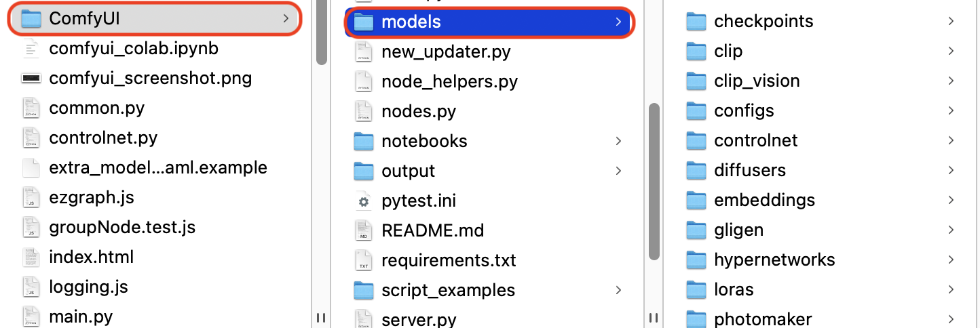Open the loras folder
Screen dimensions: 980x328
coord(734,290)
